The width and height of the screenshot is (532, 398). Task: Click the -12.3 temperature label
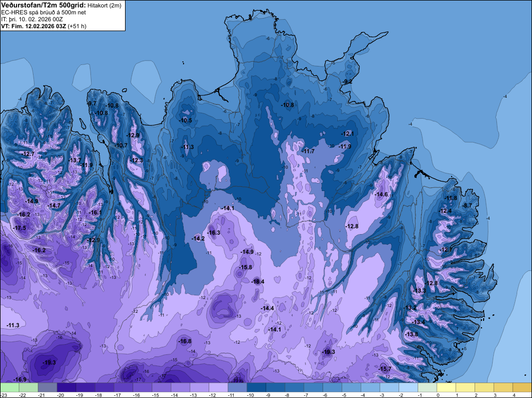click(136, 161)
